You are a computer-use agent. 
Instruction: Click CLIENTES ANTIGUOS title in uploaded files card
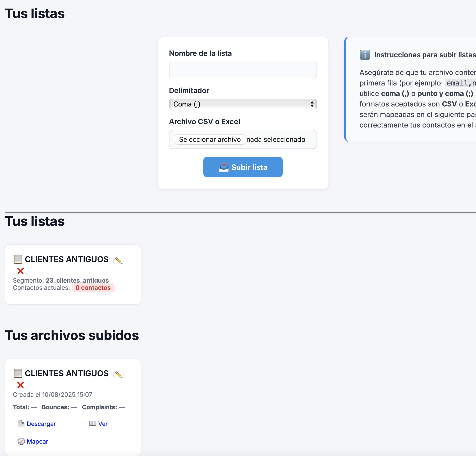pyautogui.click(x=67, y=373)
